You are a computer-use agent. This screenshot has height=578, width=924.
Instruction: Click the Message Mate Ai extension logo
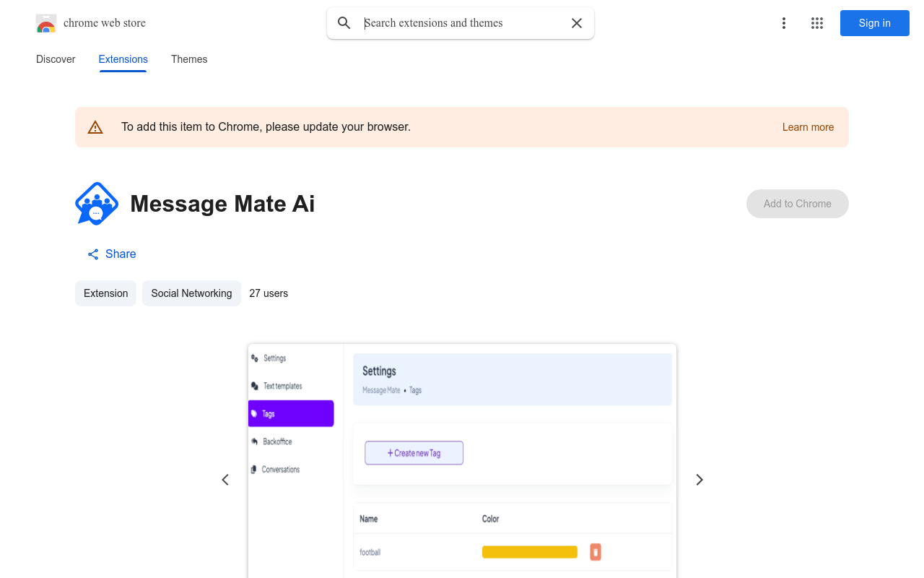coord(97,204)
